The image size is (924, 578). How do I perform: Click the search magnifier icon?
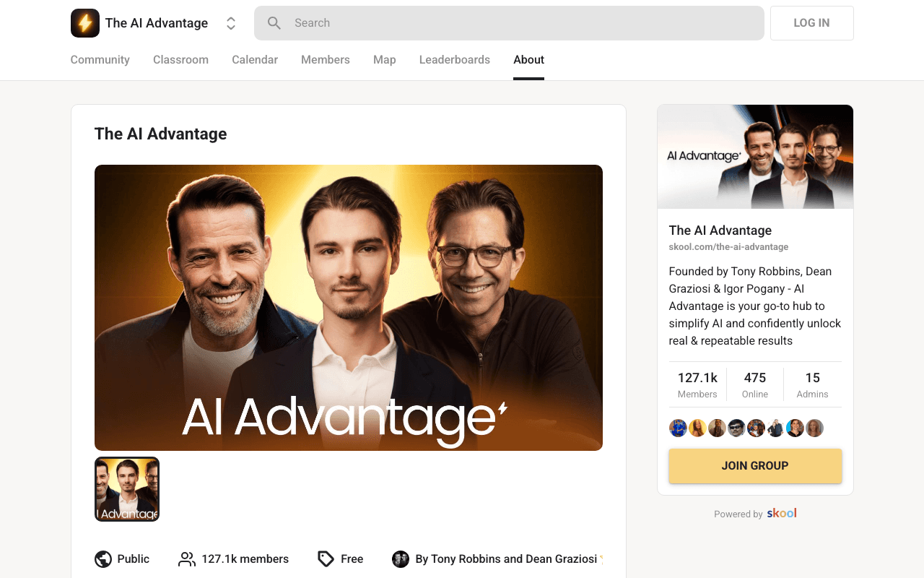[274, 23]
